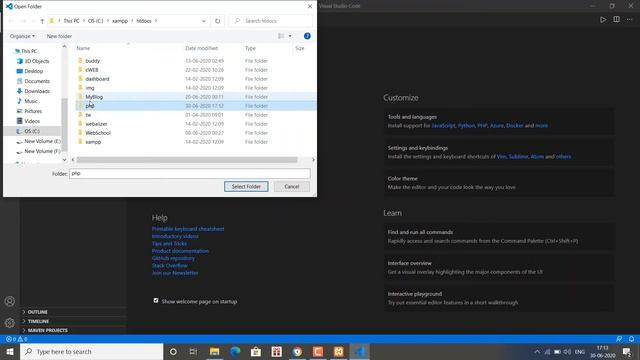Viewport: 640px width, 360px height.
Task: Select the xampp folder in list
Action: (x=93, y=142)
